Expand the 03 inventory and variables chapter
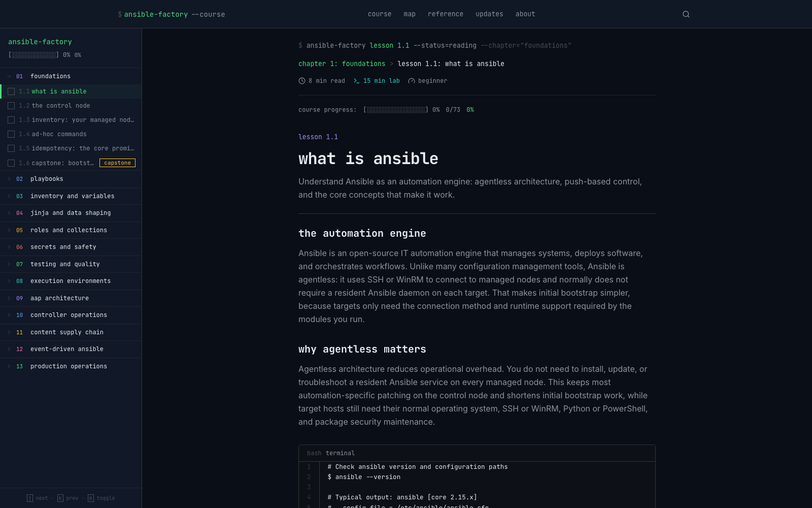 coord(71,196)
